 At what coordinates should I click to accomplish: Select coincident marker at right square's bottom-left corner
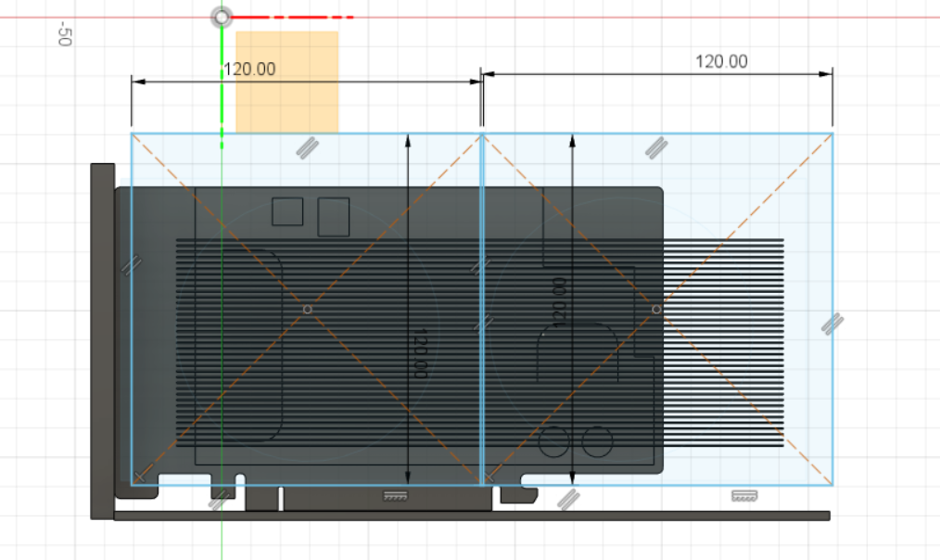tap(489, 477)
